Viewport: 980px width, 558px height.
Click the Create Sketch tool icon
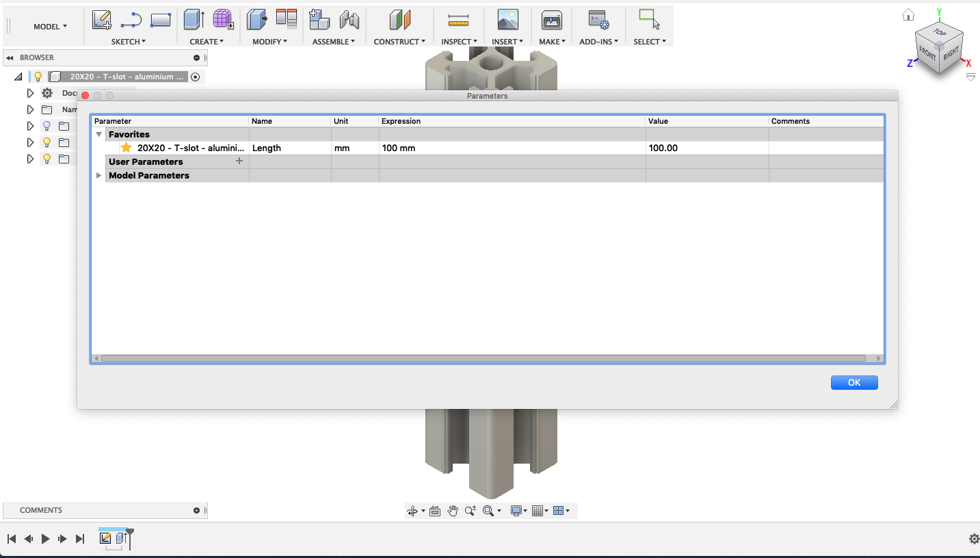tap(102, 20)
